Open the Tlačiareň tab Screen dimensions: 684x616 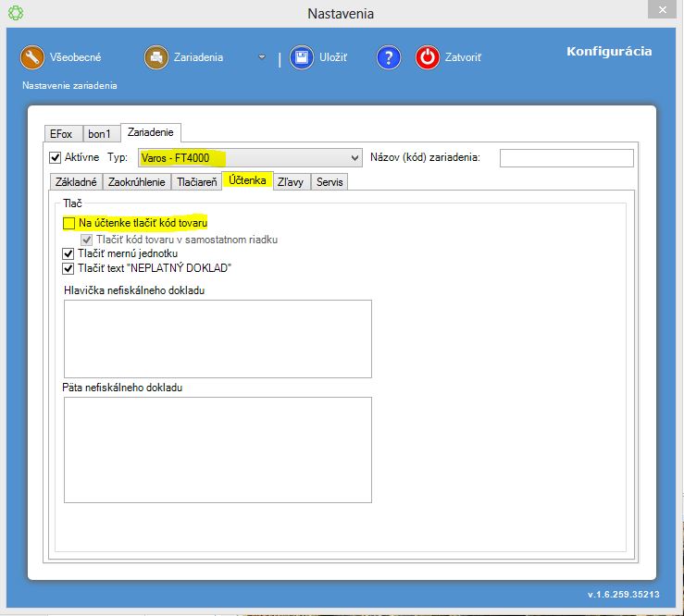point(195,182)
